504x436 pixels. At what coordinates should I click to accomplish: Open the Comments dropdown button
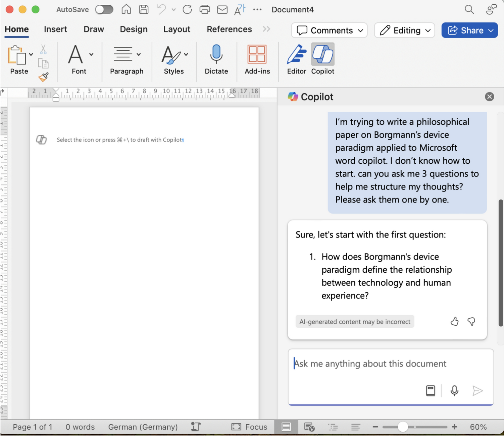point(329,31)
